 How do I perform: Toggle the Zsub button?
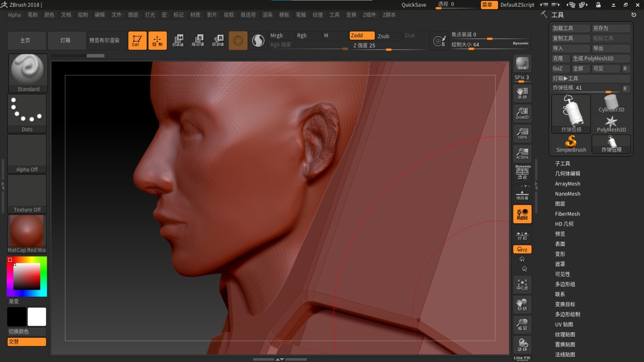[x=388, y=35]
